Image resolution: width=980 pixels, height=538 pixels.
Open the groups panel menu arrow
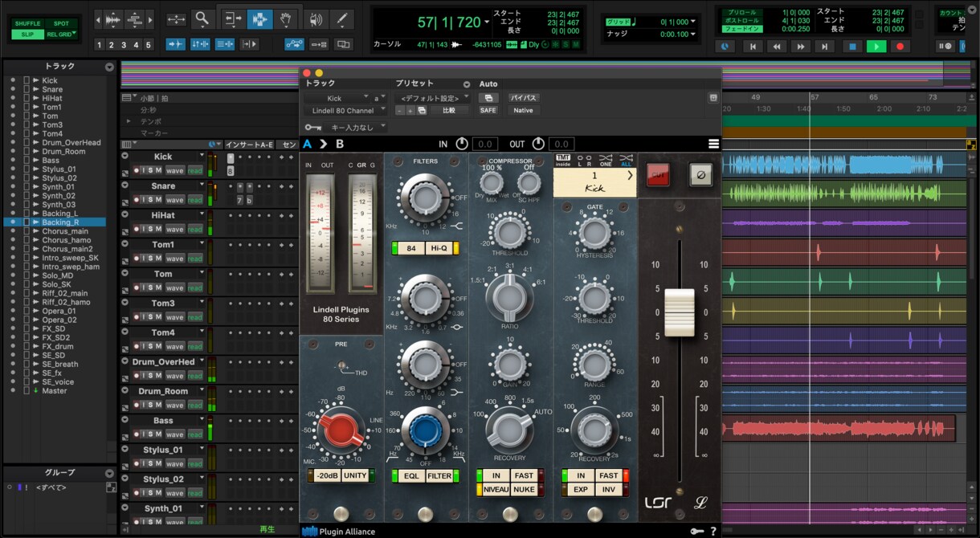coord(109,472)
